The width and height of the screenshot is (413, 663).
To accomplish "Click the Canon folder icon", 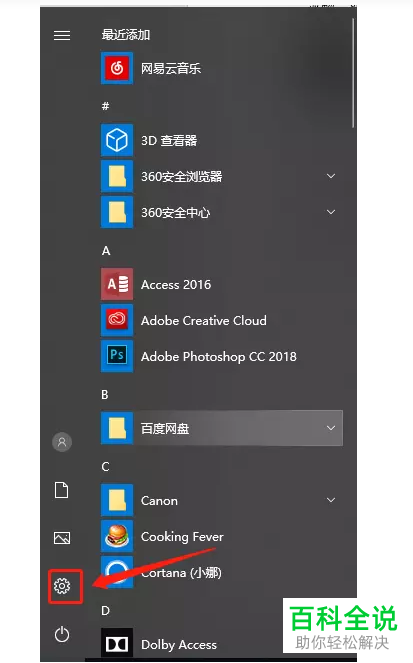I will point(117,500).
